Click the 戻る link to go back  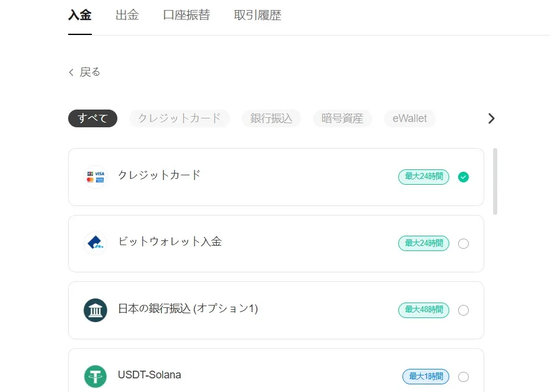[89, 72]
